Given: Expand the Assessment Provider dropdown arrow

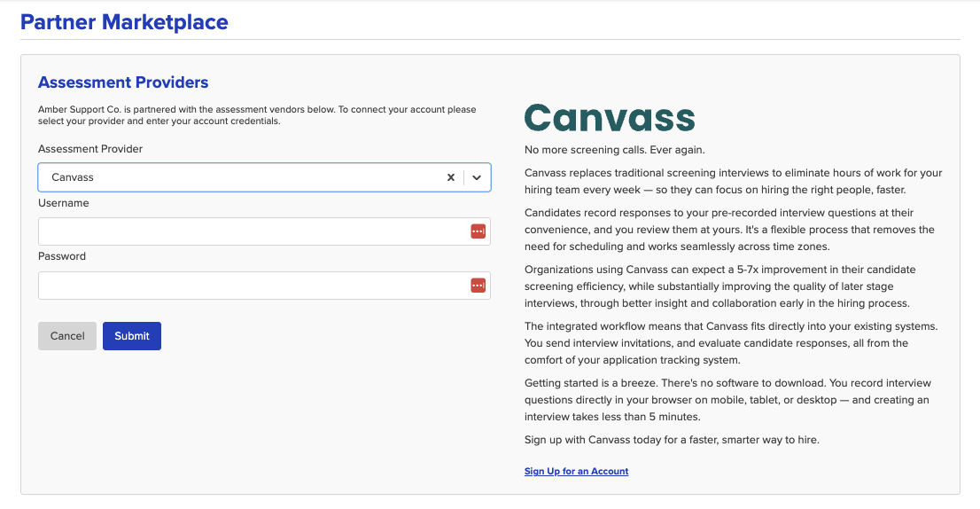Looking at the screenshot, I should [x=477, y=177].
